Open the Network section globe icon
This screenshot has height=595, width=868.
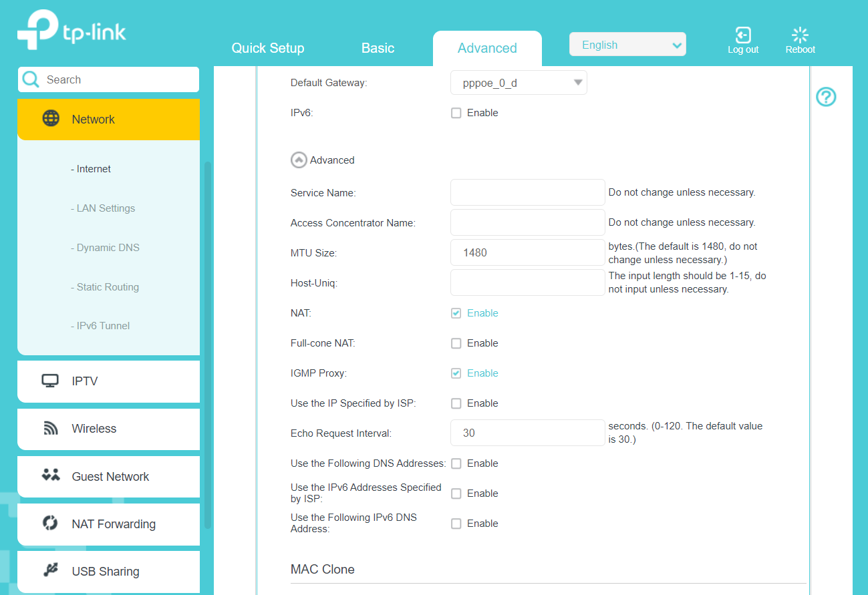click(49, 118)
